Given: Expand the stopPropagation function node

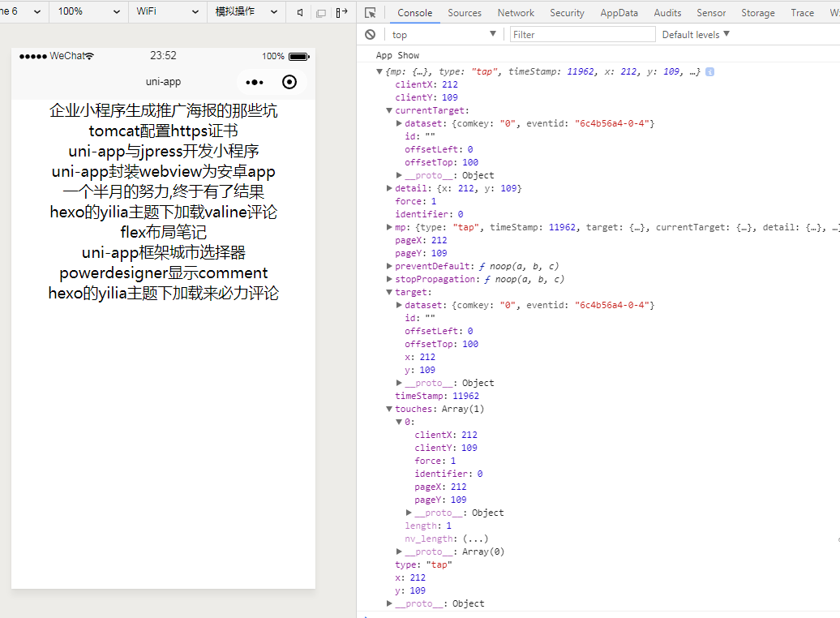Looking at the screenshot, I should pos(389,279).
